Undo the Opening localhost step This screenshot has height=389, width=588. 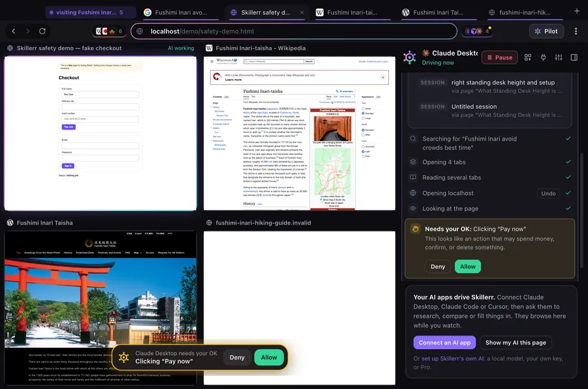pos(548,193)
